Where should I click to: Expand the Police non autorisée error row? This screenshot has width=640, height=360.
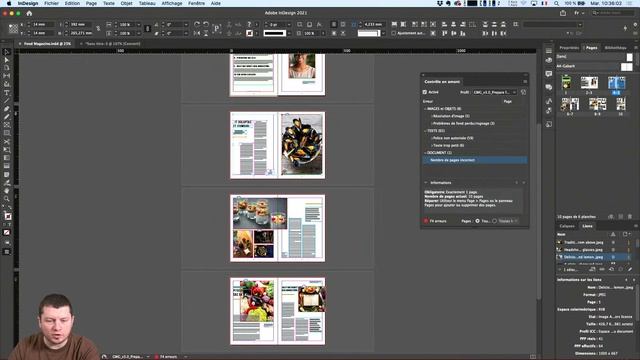[431, 138]
